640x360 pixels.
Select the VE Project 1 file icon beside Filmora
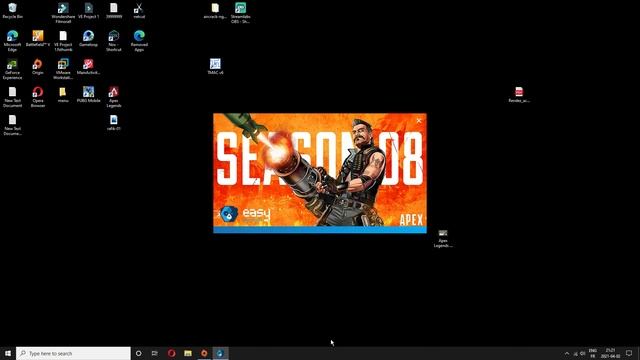(x=88, y=11)
